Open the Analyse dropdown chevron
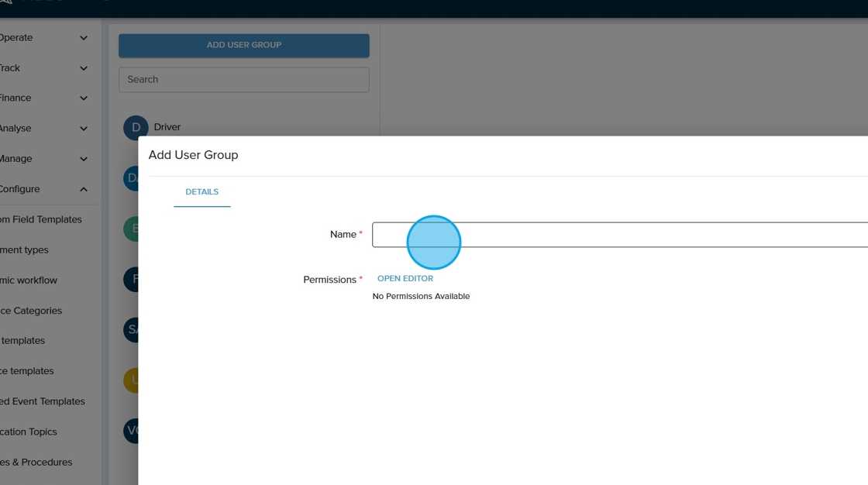The width and height of the screenshot is (868, 485). pyautogui.click(x=84, y=129)
